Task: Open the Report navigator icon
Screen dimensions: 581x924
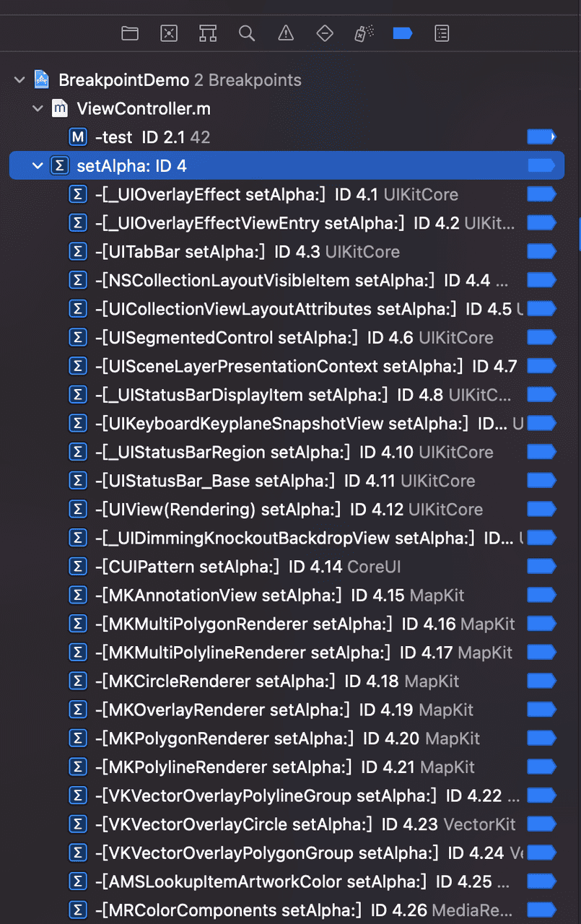Action: pos(442,33)
